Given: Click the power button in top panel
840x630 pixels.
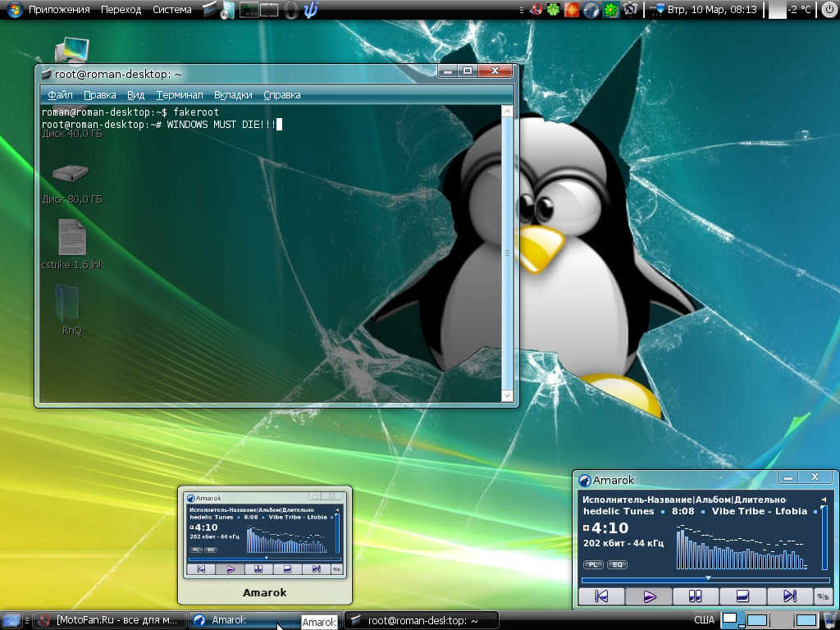Looking at the screenshot, I should click(x=829, y=10).
